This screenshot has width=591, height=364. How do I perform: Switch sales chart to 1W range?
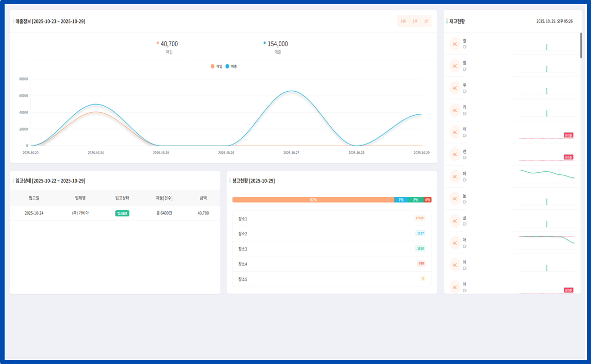pyautogui.click(x=403, y=21)
